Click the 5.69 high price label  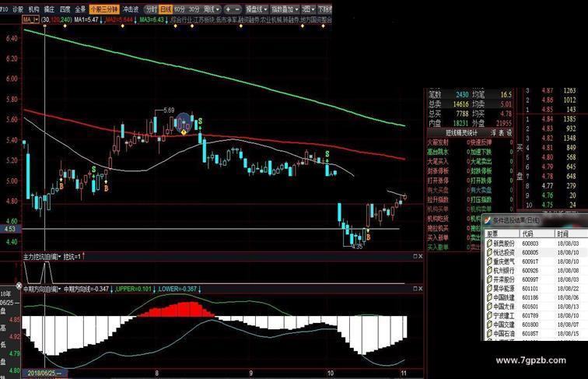pos(169,111)
